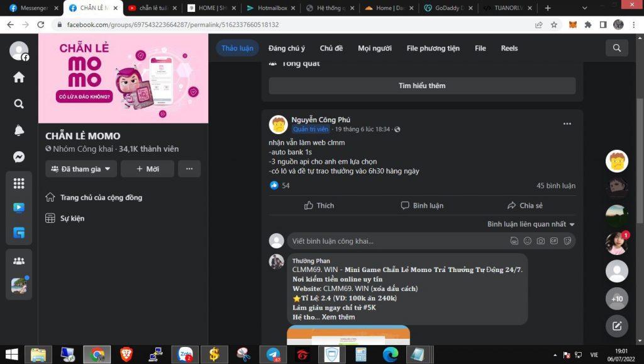
Task: Switch to the Mọi người tab
Action: pyautogui.click(x=374, y=48)
